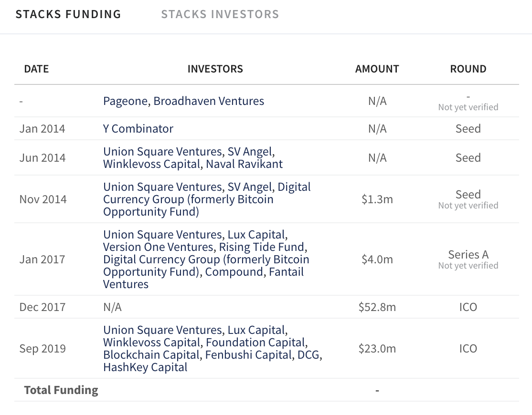
Task: Open the Version One Ventures link
Action: [159, 247]
